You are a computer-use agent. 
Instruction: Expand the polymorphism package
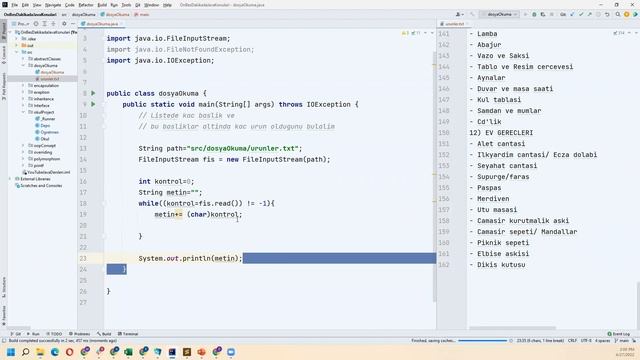coord(23,159)
